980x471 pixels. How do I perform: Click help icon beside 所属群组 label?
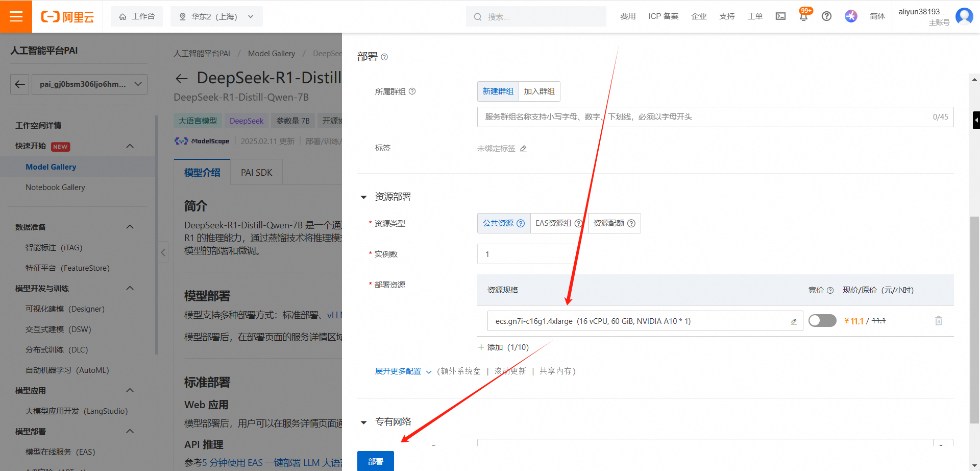[412, 91]
